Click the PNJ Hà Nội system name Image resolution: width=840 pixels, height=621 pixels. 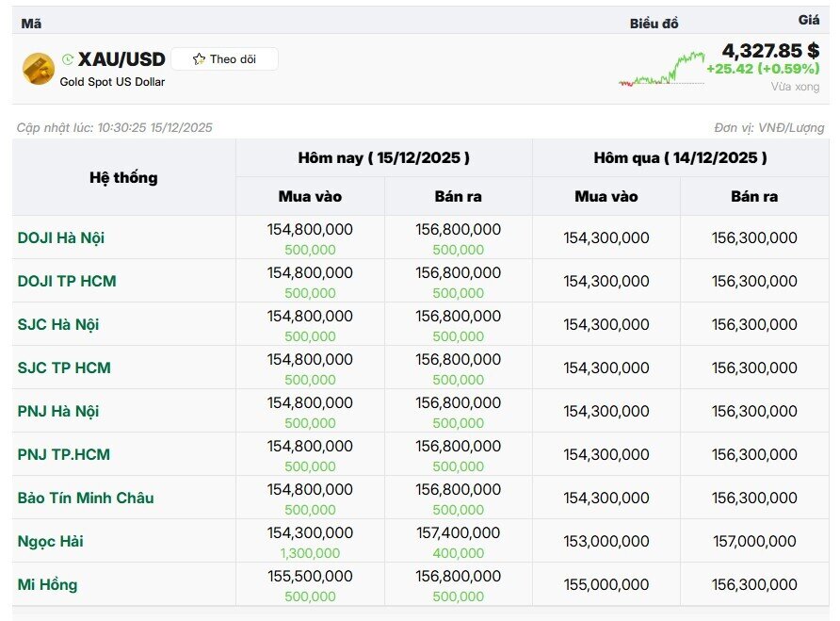[x=58, y=411]
